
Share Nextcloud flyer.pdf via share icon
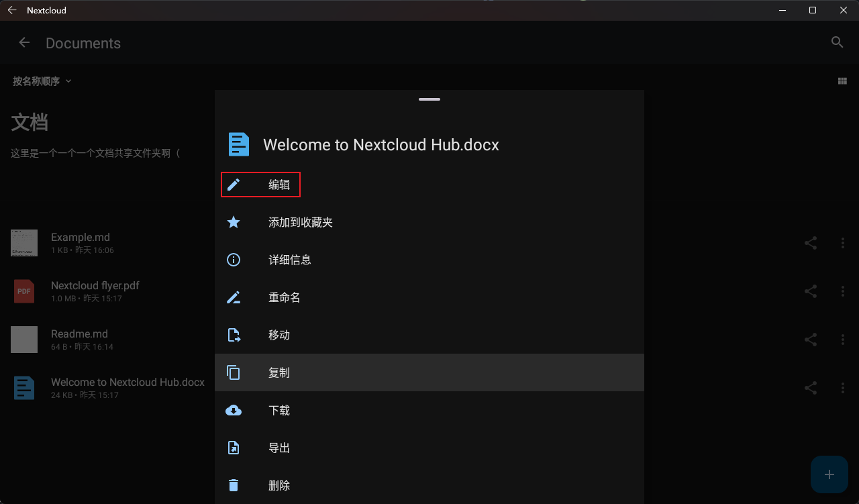point(811,291)
